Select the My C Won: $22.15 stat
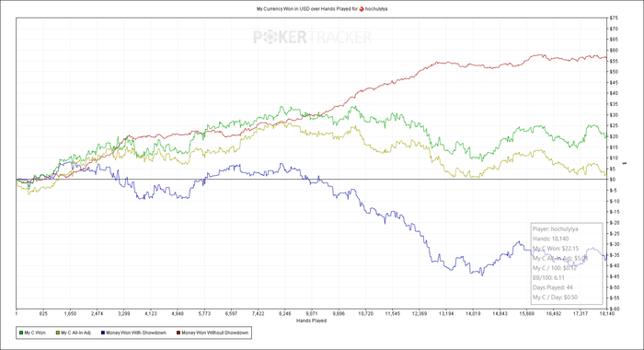The width and height of the screenshot is (644, 350). (556, 249)
